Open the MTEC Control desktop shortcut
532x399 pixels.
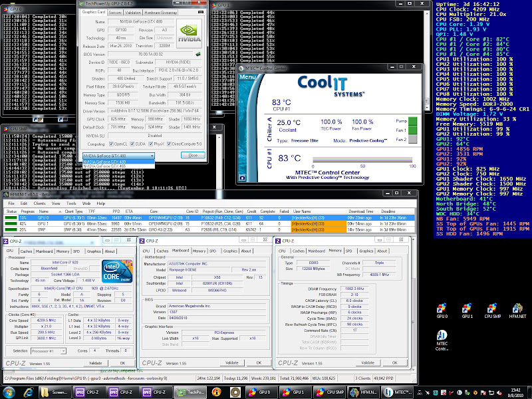[442, 340]
